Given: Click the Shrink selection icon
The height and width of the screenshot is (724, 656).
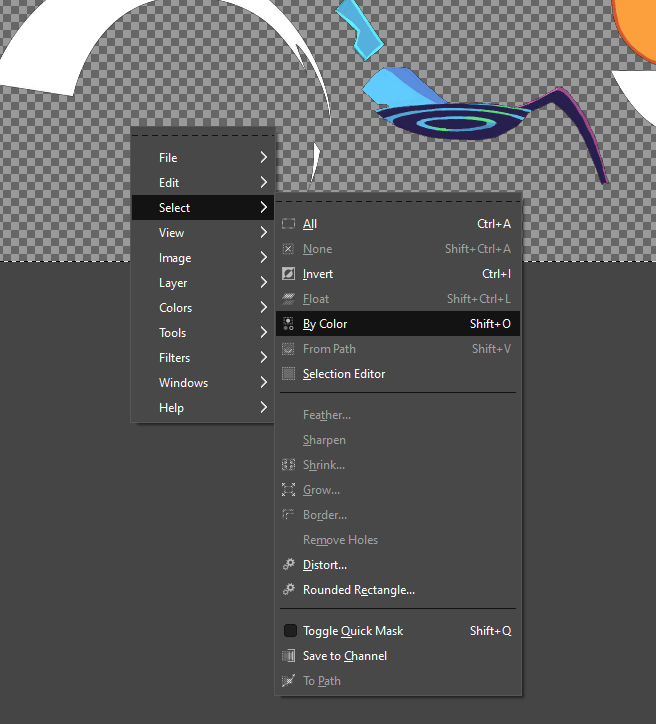Looking at the screenshot, I should pos(288,465).
